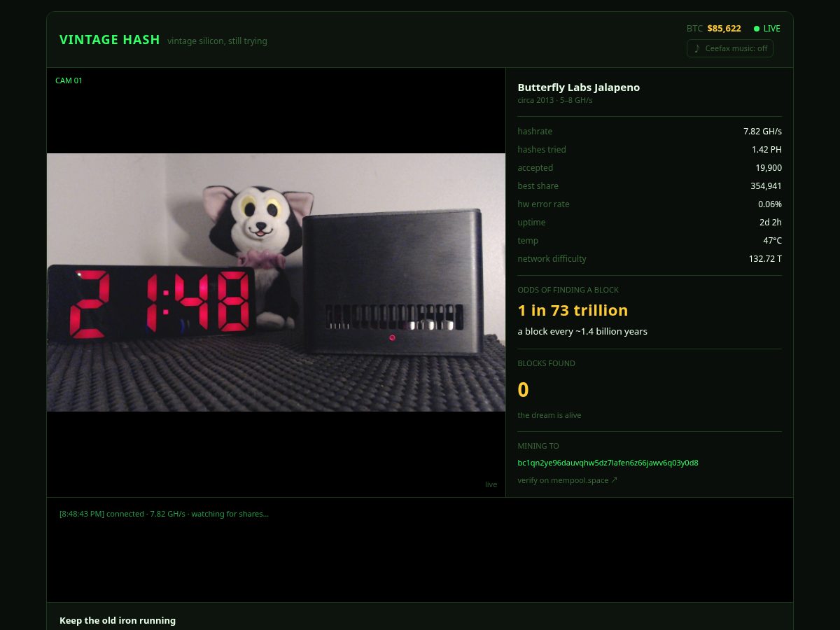
Task: Click the Butterfly Labs Jalapeno heading
Action: pyautogui.click(x=579, y=87)
